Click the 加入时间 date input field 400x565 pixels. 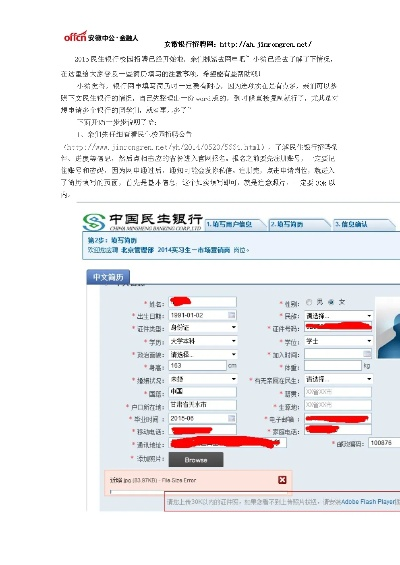338,354
